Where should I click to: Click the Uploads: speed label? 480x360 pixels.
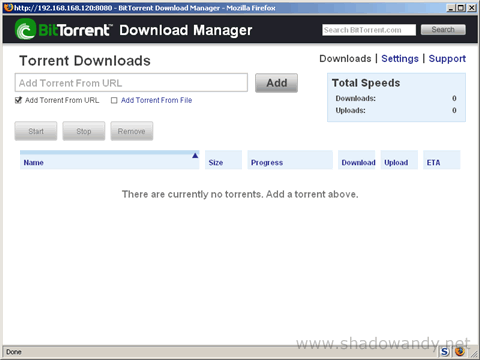pos(350,110)
